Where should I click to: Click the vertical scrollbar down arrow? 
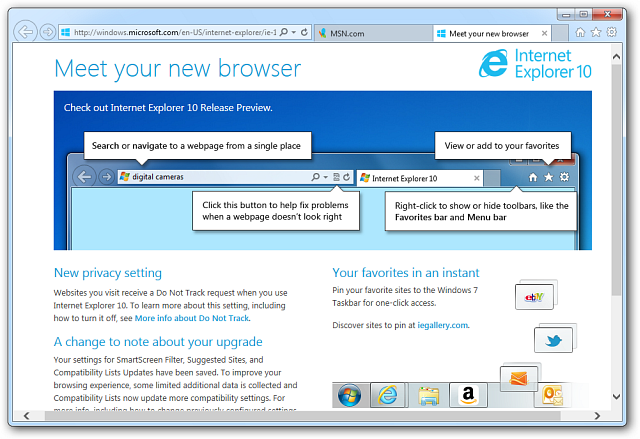(x=616, y=396)
